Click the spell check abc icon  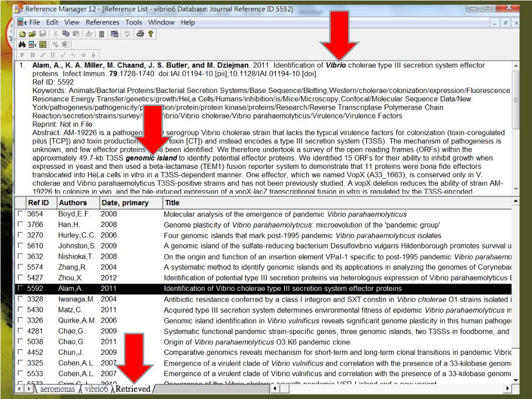point(127,34)
